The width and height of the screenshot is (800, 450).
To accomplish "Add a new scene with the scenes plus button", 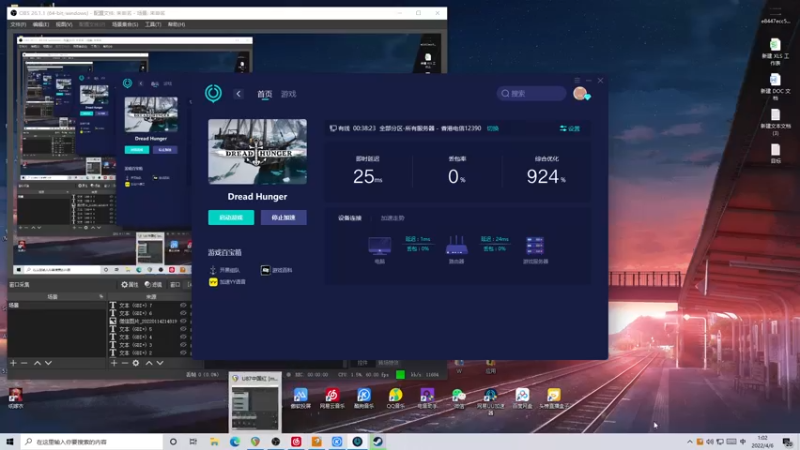I will pos(13,363).
